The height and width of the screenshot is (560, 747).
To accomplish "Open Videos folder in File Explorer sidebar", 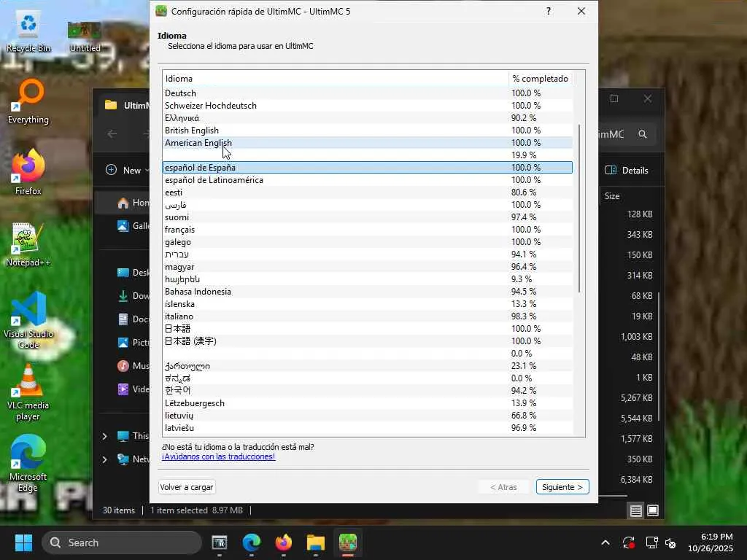I will 133,389.
